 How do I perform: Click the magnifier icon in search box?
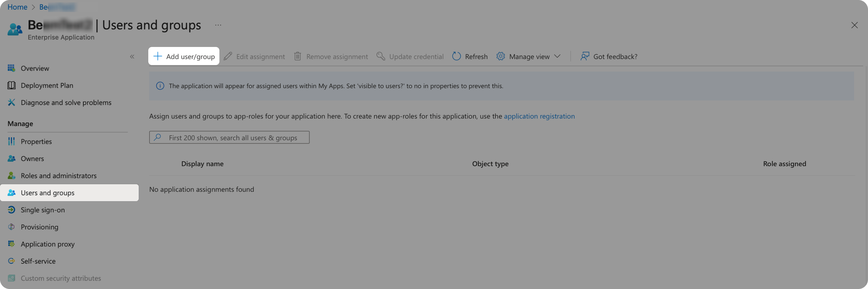point(157,137)
